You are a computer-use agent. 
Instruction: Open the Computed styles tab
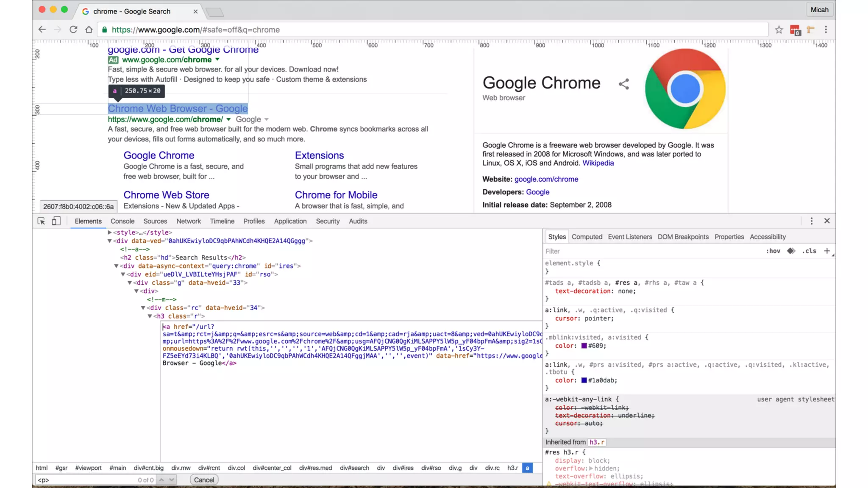587,237
